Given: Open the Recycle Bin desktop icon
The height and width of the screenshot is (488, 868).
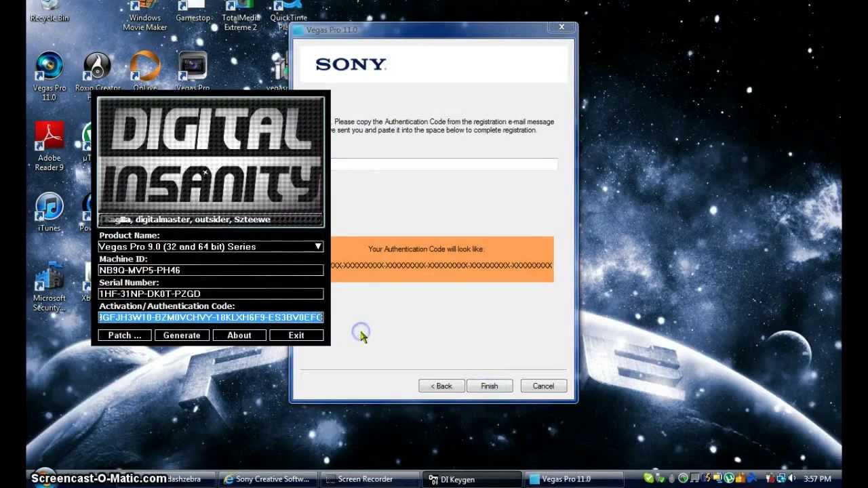Looking at the screenshot, I should 49,12.
